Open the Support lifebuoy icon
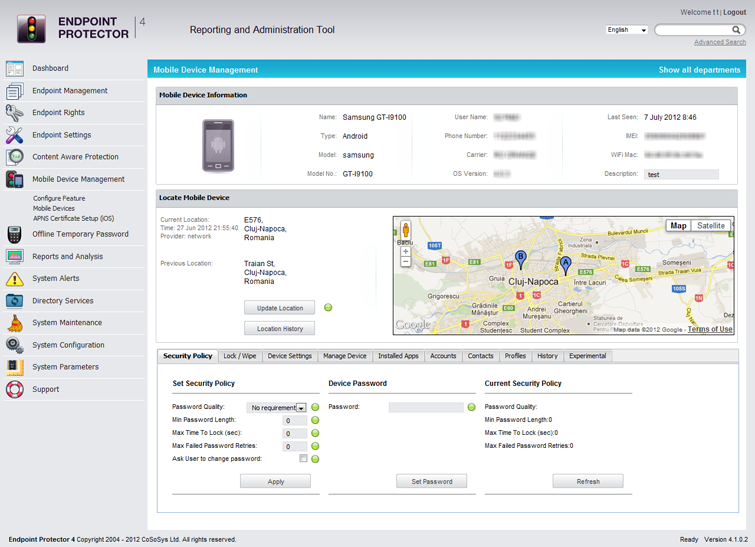This screenshot has width=755, height=547. [x=14, y=389]
